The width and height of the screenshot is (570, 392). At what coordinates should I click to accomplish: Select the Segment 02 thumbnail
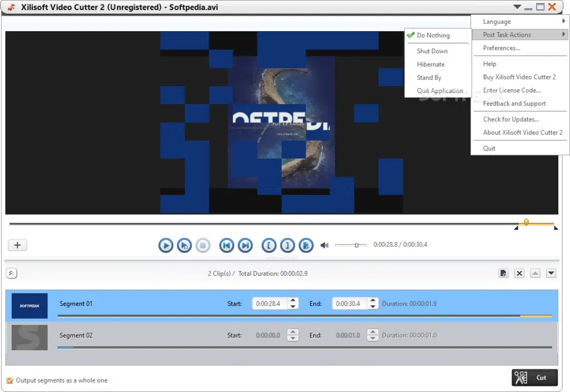[x=30, y=338]
